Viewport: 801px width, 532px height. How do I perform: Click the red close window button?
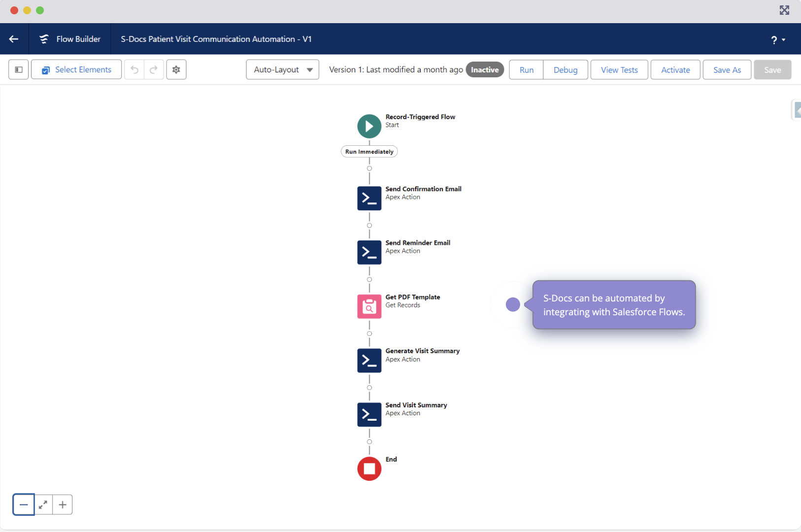[x=14, y=10]
